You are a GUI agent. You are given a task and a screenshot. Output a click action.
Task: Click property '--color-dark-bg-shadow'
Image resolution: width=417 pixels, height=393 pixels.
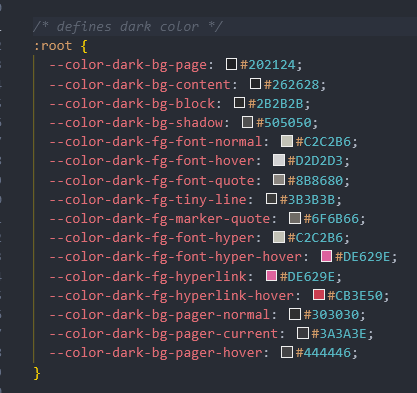click(136, 123)
